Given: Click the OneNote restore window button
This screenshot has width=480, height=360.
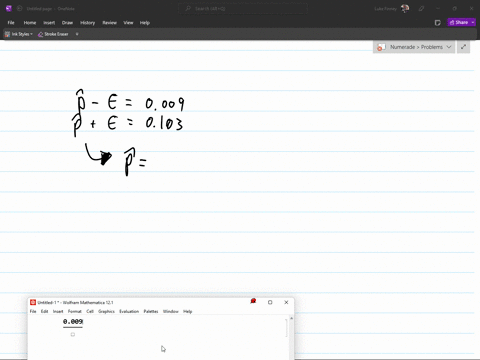Looking at the screenshot, I should [455, 9].
